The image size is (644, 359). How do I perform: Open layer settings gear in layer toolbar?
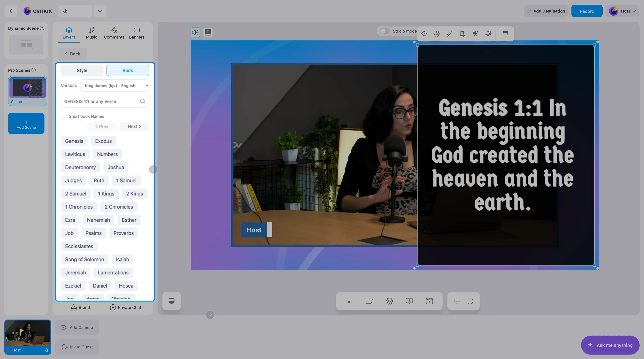click(x=436, y=34)
